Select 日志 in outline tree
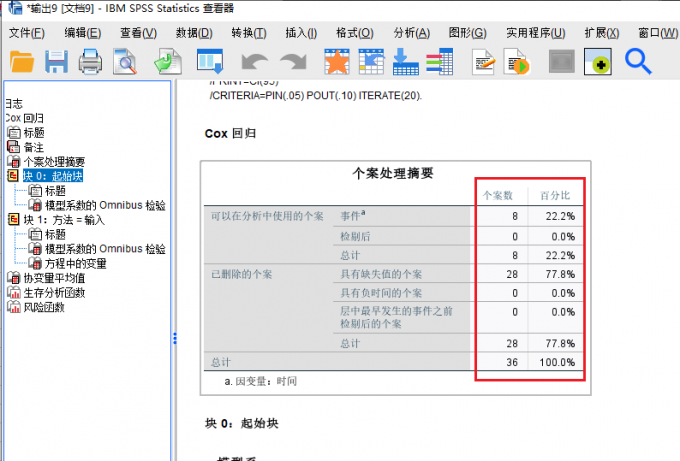 click(14, 104)
